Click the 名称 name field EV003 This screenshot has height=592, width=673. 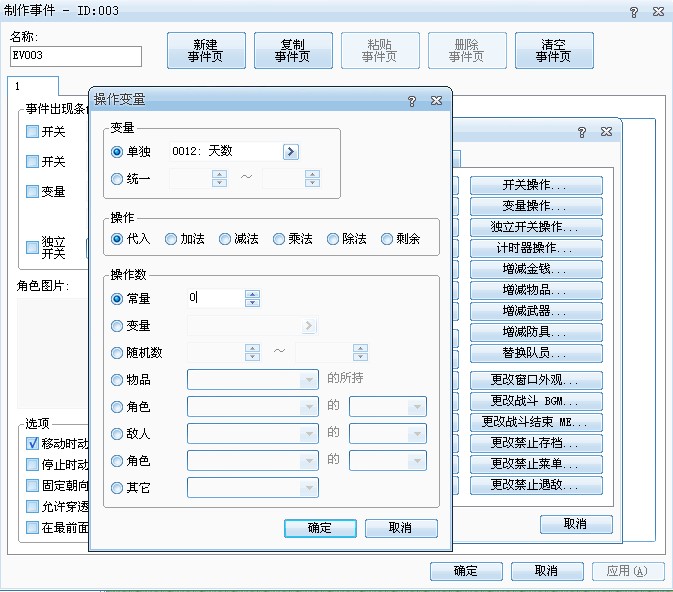76,56
